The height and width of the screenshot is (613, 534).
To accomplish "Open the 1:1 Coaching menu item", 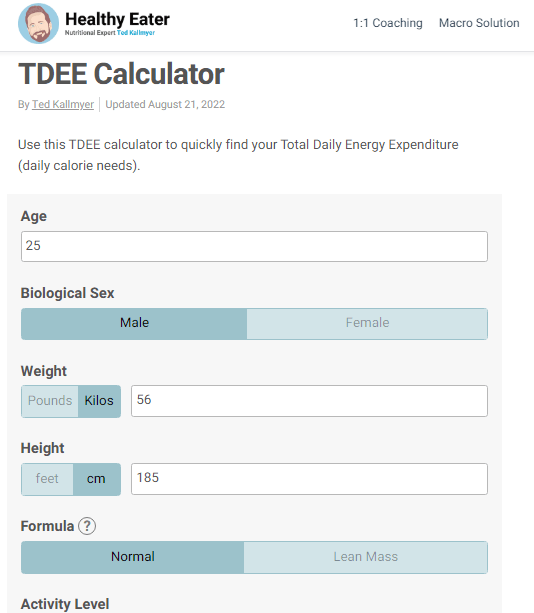I will tap(388, 23).
